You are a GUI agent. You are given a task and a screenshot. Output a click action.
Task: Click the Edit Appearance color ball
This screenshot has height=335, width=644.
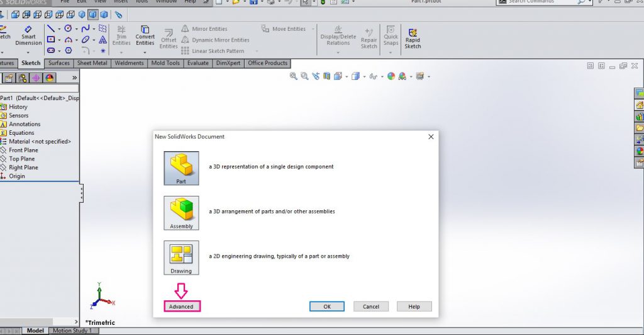[391, 76]
